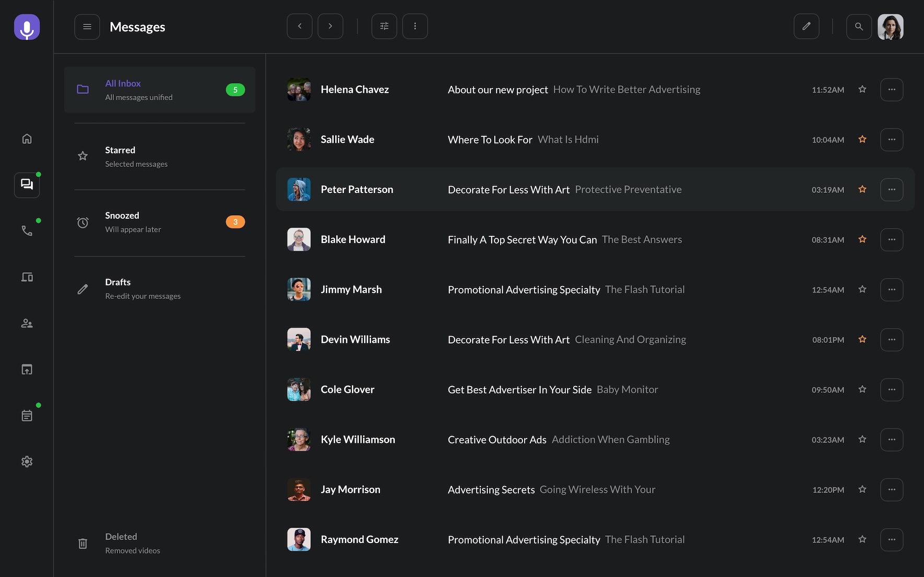Open the message filter sliders icon
Screen dimensions: 924x577
point(384,26)
